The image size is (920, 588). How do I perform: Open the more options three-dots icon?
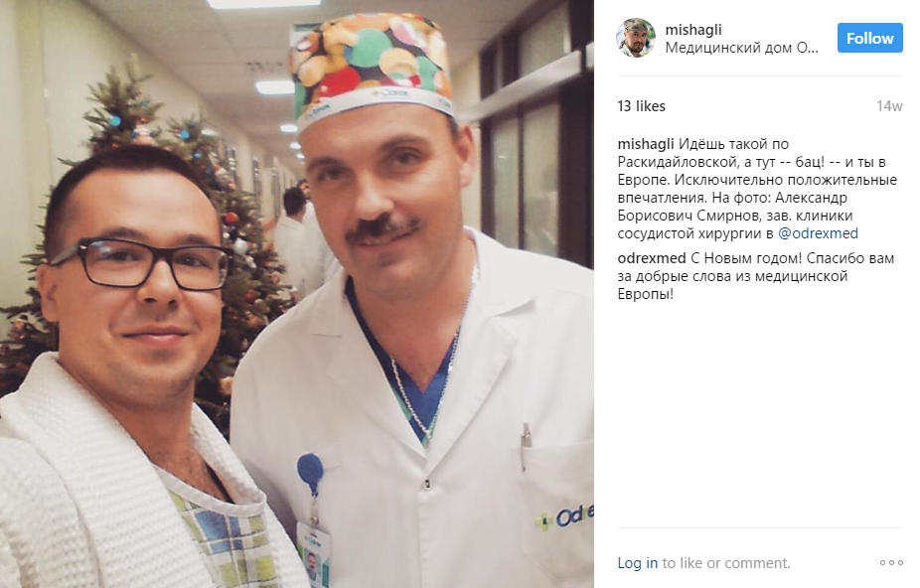[890, 563]
